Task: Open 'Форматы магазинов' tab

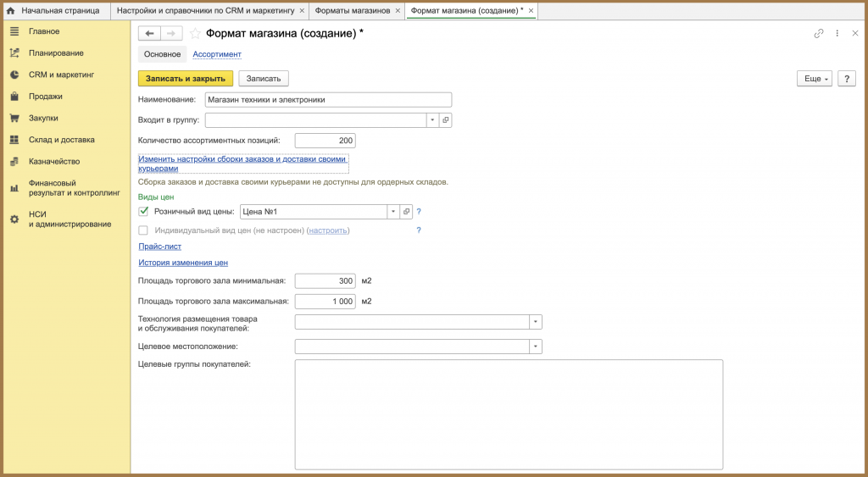Action: (x=353, y=10)
